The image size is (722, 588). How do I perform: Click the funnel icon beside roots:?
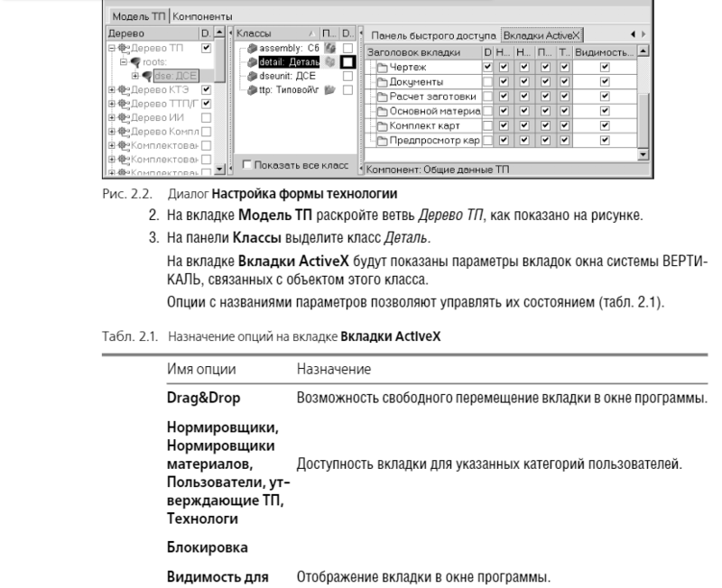coord(135,62)
